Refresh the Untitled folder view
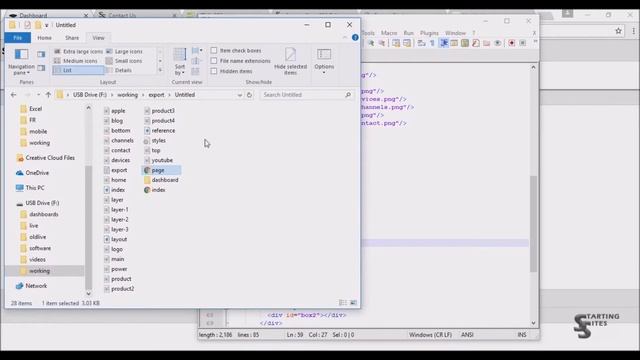The image size is (640, 360). (x=249, y=95)
